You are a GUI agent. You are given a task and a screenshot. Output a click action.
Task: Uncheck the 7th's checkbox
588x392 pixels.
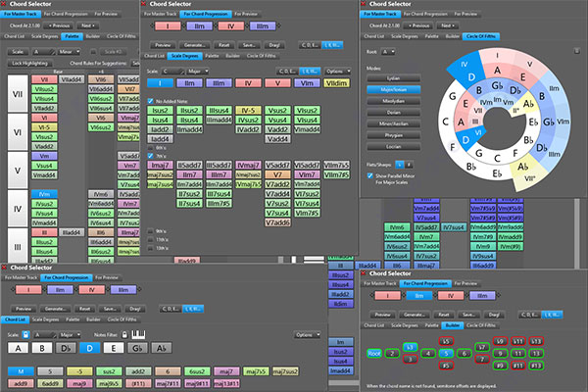point(150,156)
